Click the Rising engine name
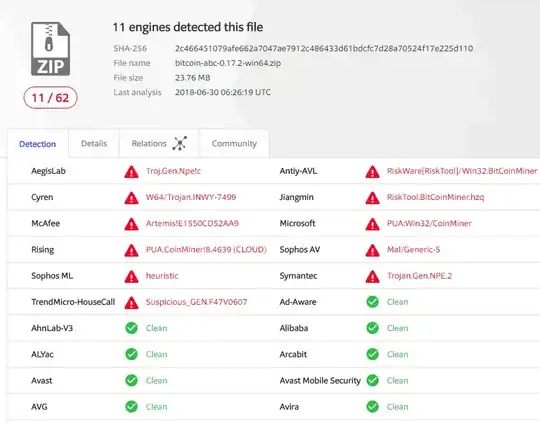540x423 pixels. click(x=42, y=250)
